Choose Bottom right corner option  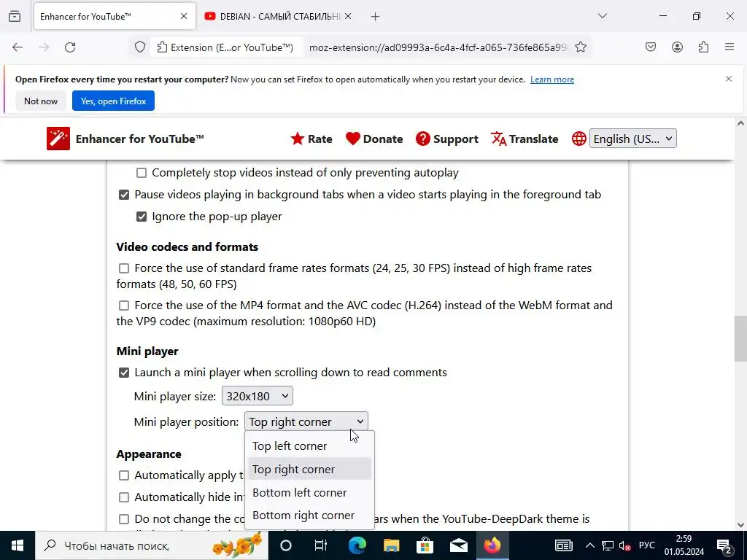click(309, 516)
